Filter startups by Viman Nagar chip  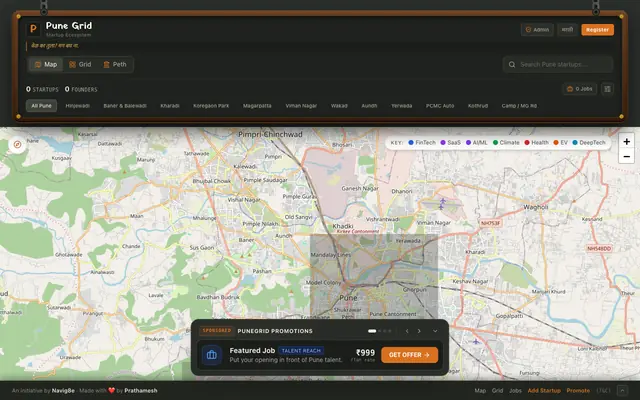tap(301, 106)
